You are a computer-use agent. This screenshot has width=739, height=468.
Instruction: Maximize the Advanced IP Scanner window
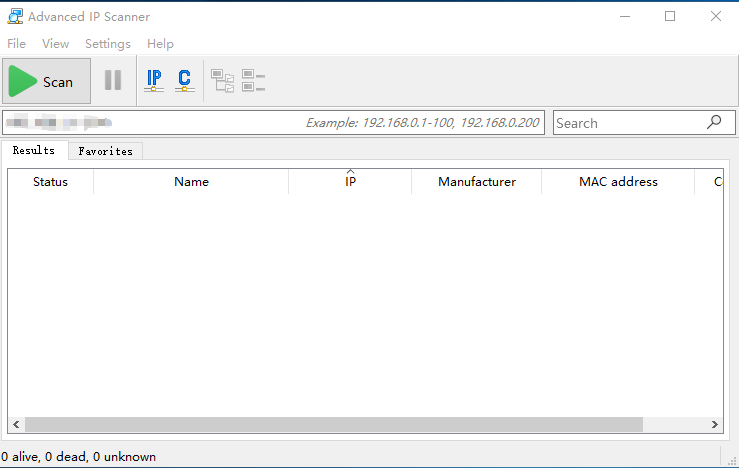click(670, 16)
